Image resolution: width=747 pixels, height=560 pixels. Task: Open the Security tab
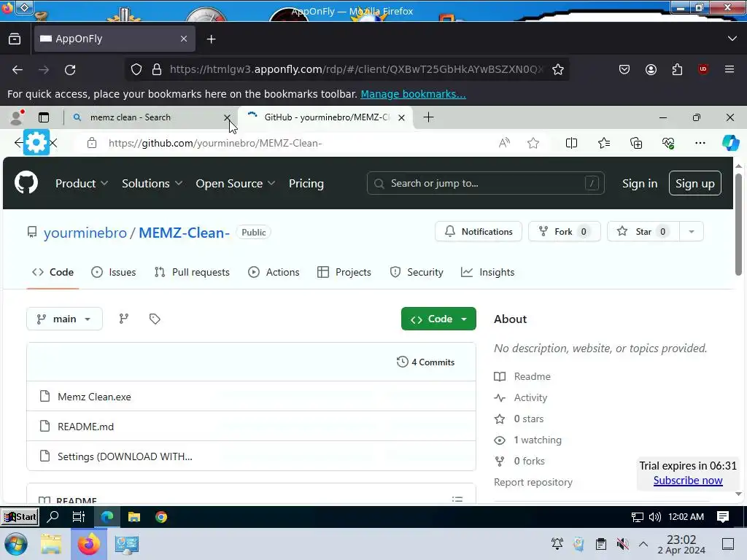pos(417,272)
